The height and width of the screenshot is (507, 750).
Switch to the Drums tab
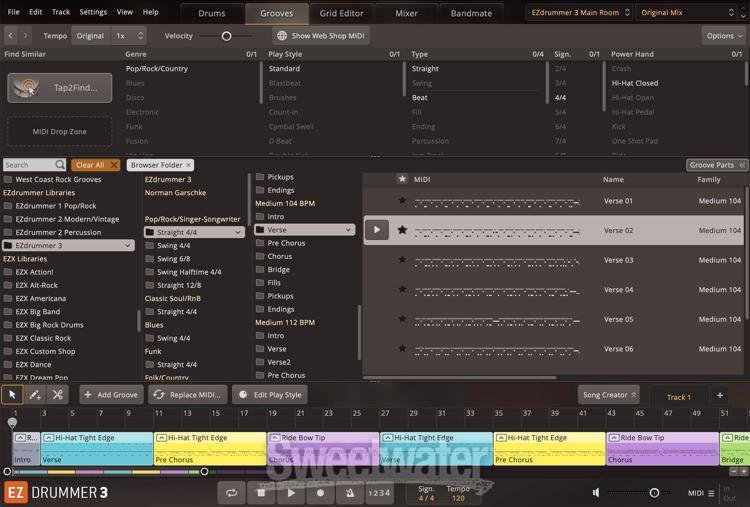212,13
